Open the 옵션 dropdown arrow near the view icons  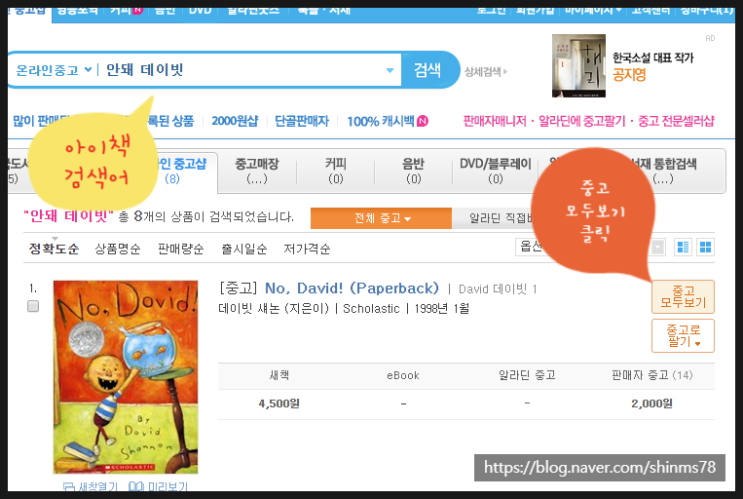point(658,247)
